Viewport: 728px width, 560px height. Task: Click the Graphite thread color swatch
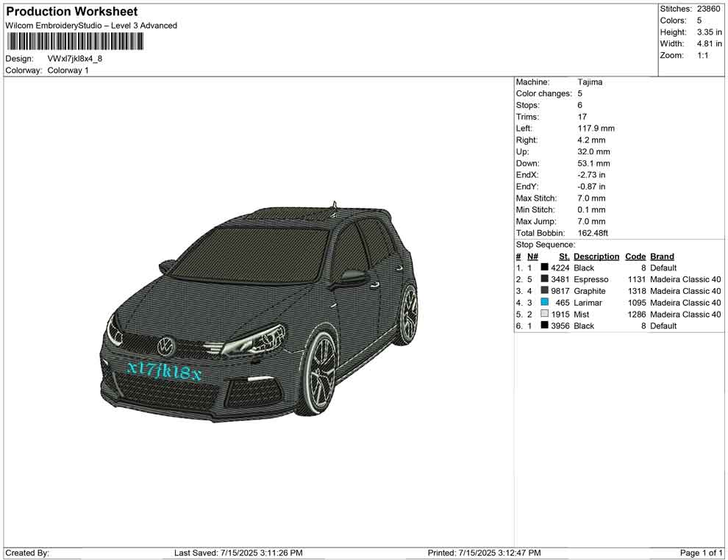545,292
